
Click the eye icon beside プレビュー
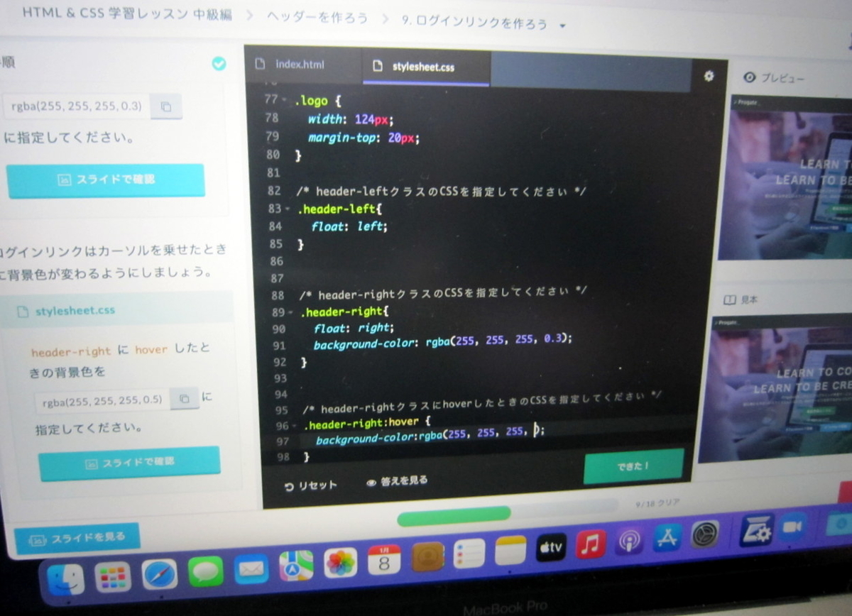[748, 77]
